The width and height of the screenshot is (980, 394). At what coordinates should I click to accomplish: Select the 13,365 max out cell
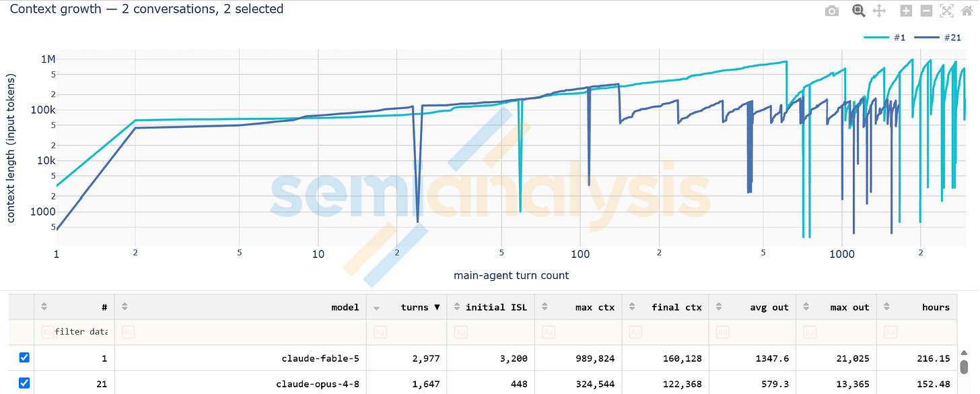pyautogui.click(x=837, y=383)
